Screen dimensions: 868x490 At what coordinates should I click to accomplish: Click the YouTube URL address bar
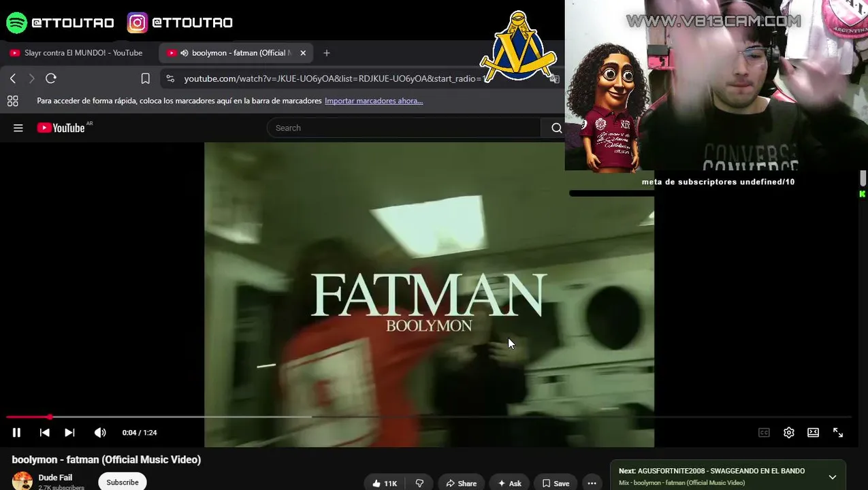click(x=336, y=78)
